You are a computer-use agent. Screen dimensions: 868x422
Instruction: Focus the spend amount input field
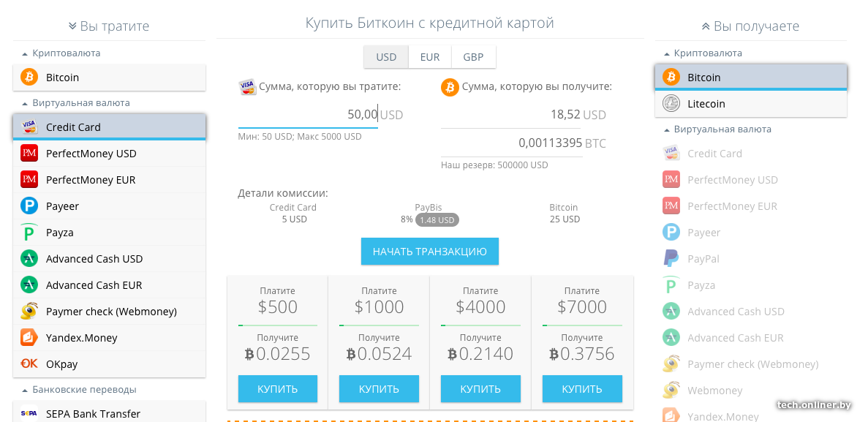pyautogui.click(x=309, y=115)
